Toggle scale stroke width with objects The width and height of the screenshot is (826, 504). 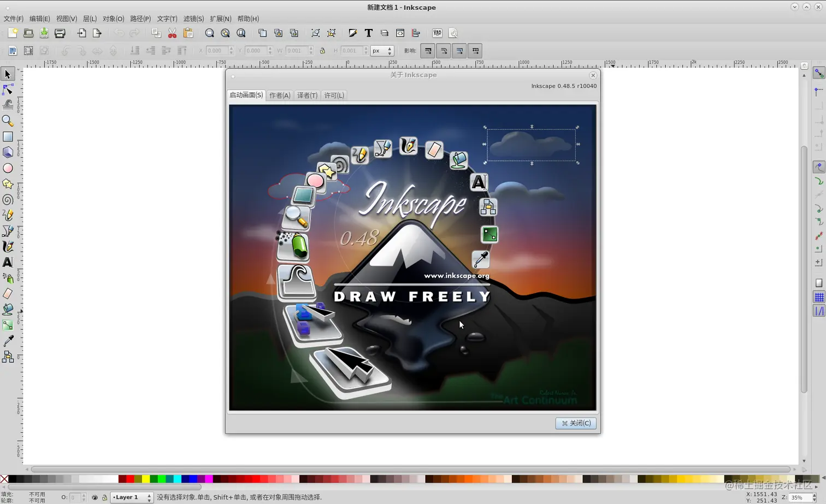pyautogui.click(x=428, y=51)
